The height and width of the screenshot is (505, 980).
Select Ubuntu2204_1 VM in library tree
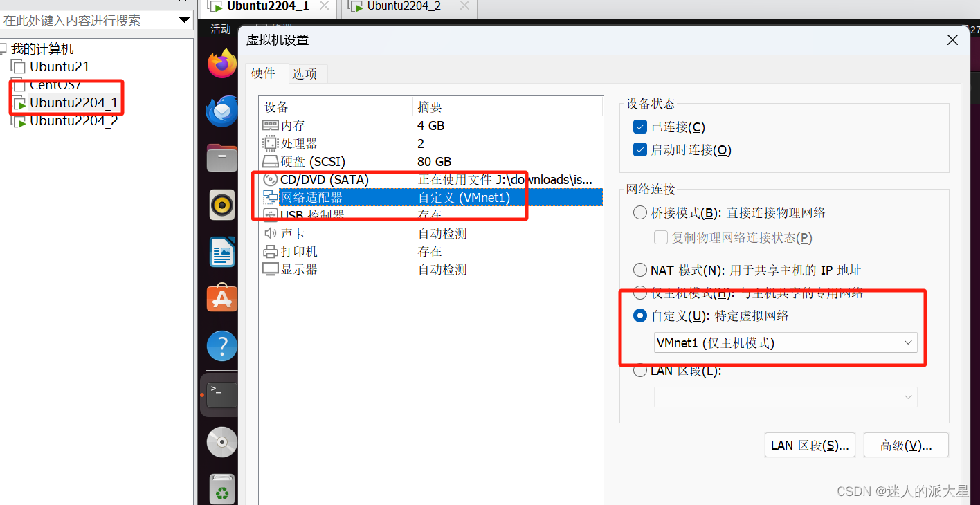click(73, 103)
